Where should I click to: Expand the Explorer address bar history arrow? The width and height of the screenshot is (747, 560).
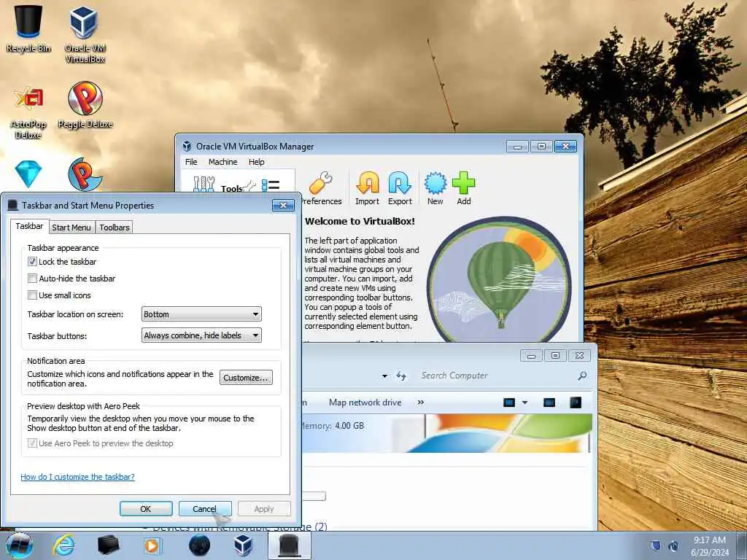click(x=384, y=376)
